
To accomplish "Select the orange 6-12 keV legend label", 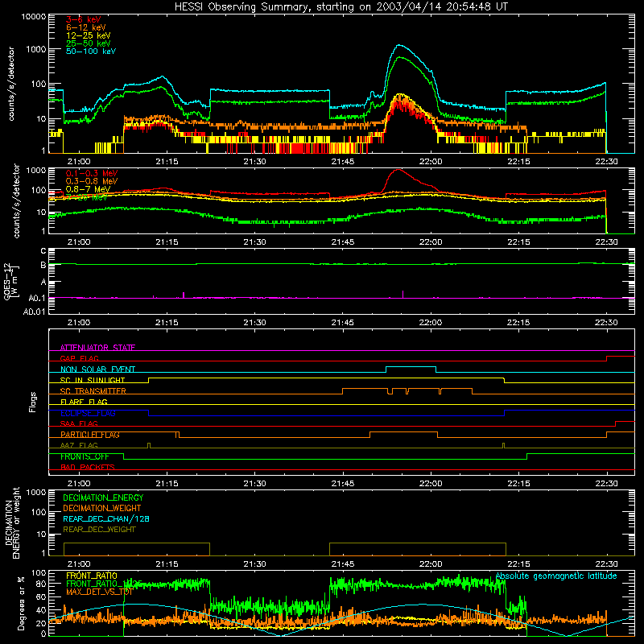I will 86,27.
